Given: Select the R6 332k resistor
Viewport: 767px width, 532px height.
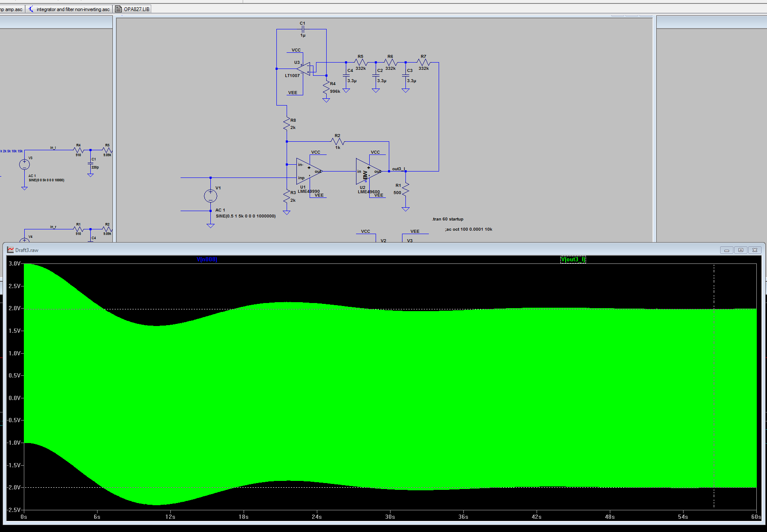Looking at the screenshot, I should 391,63.
